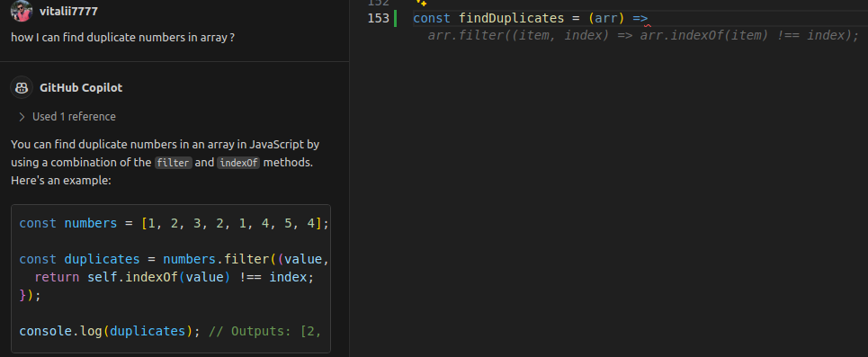Image resolution: width=868 pixels, height=357 pixels.
Task: Click the '(arr)' parameter in editor line 153
Action: click(606, 18)
